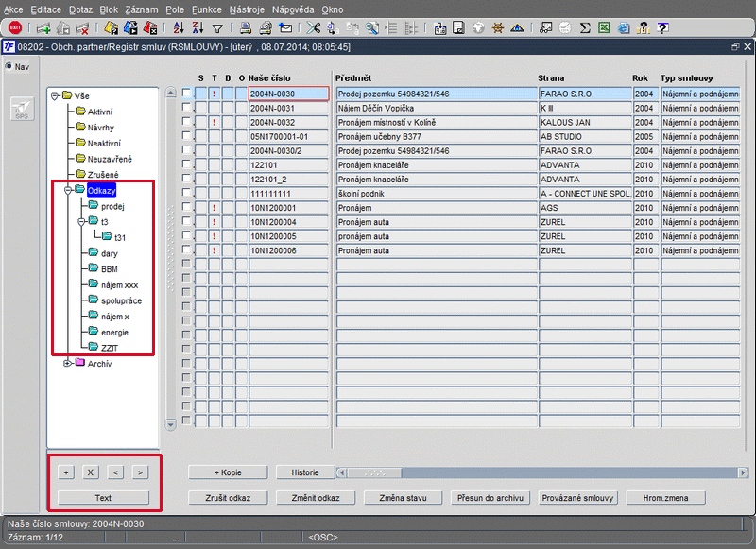Click the red EXIT icon in toolbar
756x549 pixels.
pos(15,27)
